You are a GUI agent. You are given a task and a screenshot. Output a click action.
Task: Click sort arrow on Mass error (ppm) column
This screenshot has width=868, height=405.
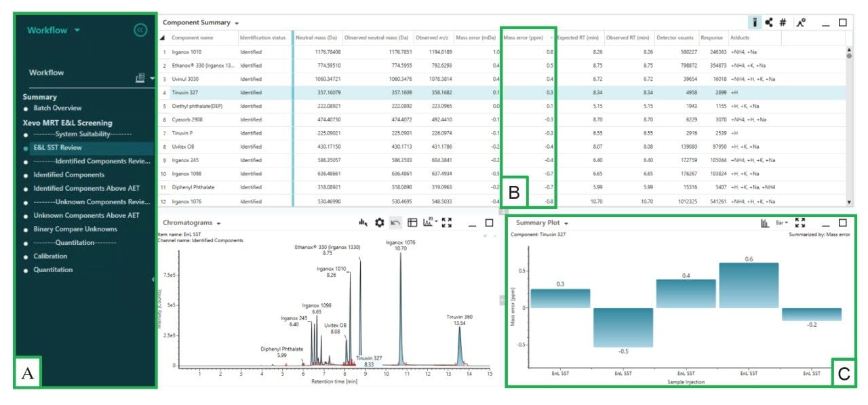tap(551, 38)
